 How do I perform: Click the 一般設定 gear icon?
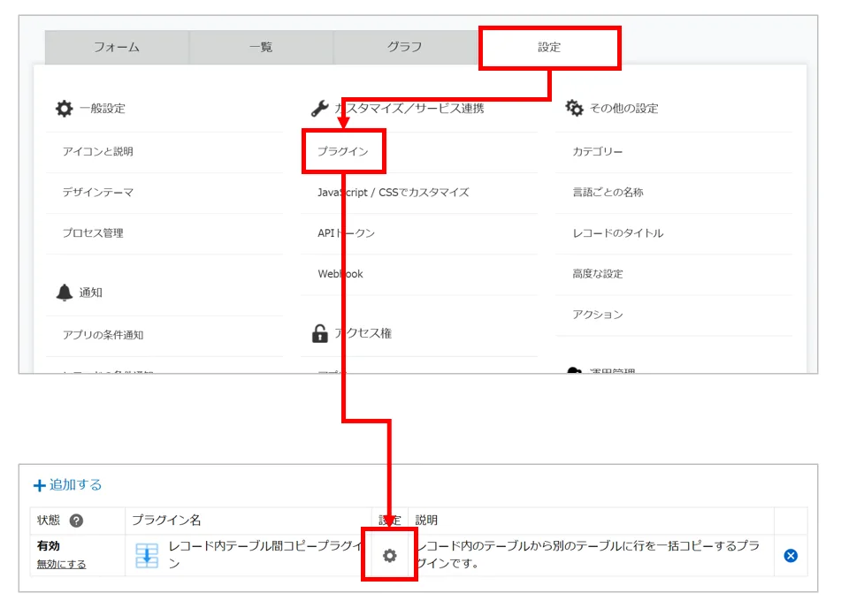tap(65, 109)
